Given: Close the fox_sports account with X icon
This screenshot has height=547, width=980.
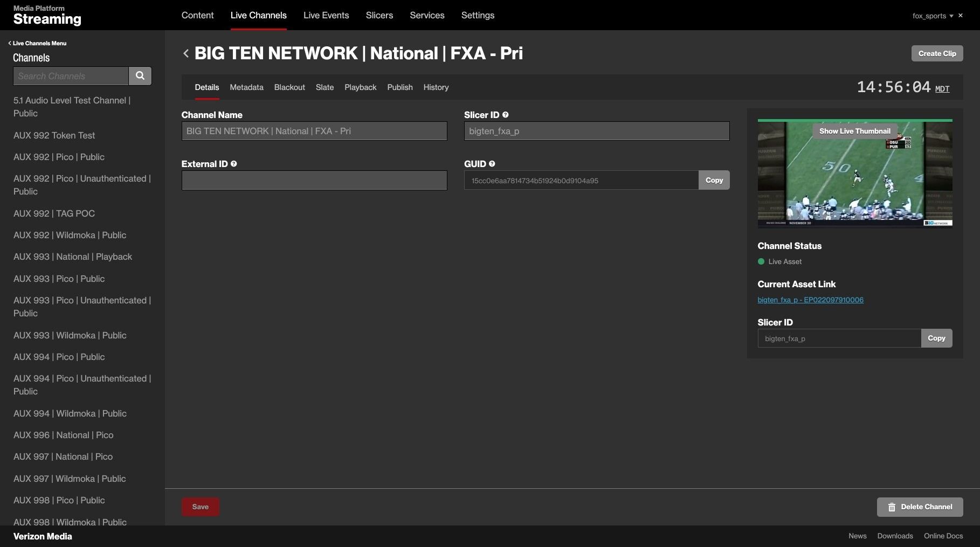Looking at the screenshot, I should coord(960,16).
